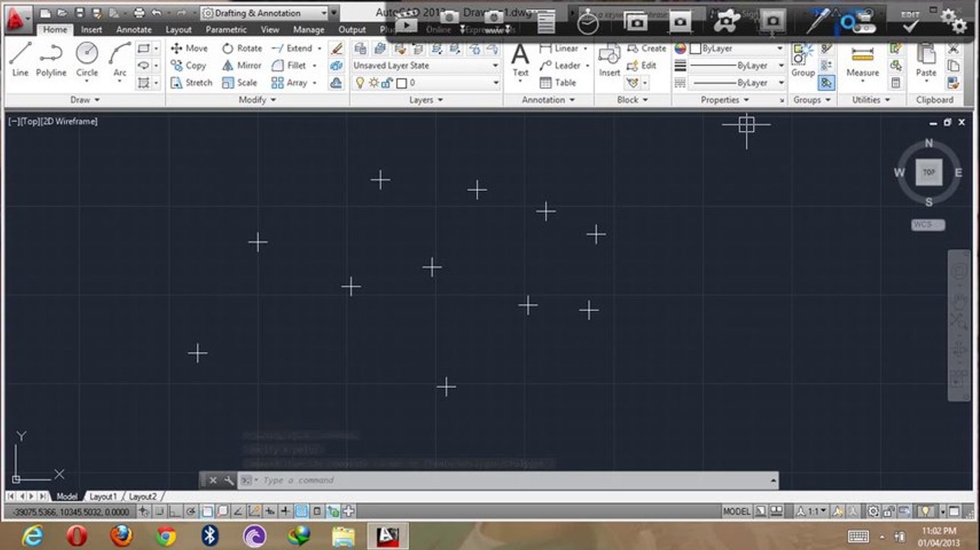Expand the Modify panel
The height and width of the screenshot is (550, 980).
[258, 100]
